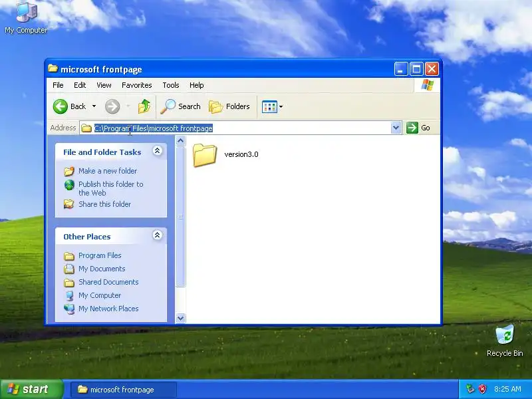Viewport: 532px width, 399px height.
Task: Open the Search pane
Action: tap(180, 106)
